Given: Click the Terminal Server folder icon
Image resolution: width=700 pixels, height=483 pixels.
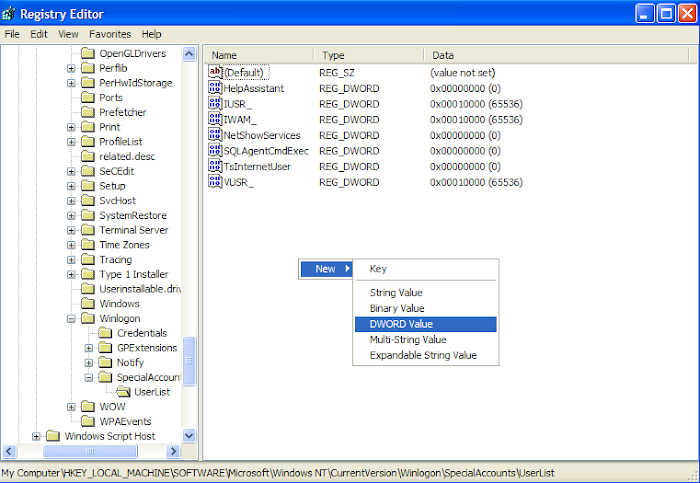Looking at the screenshot, I should pyautogui.click(x=88, y=230).
